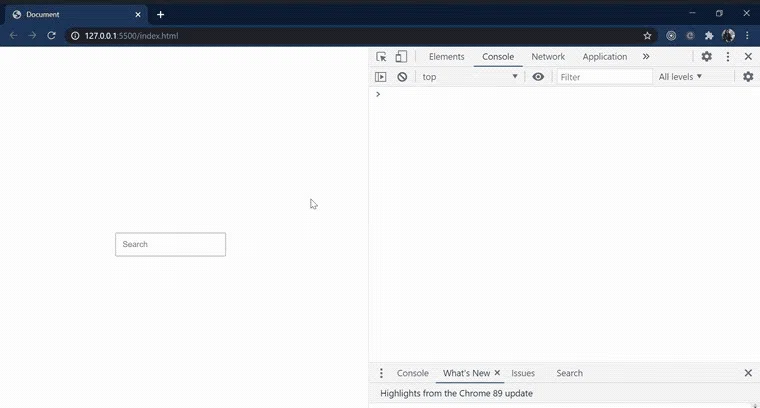The width and height of the screenshot is (760, 408).
Task: Switch to the Console tab
Action: click(x=498, y=57)
